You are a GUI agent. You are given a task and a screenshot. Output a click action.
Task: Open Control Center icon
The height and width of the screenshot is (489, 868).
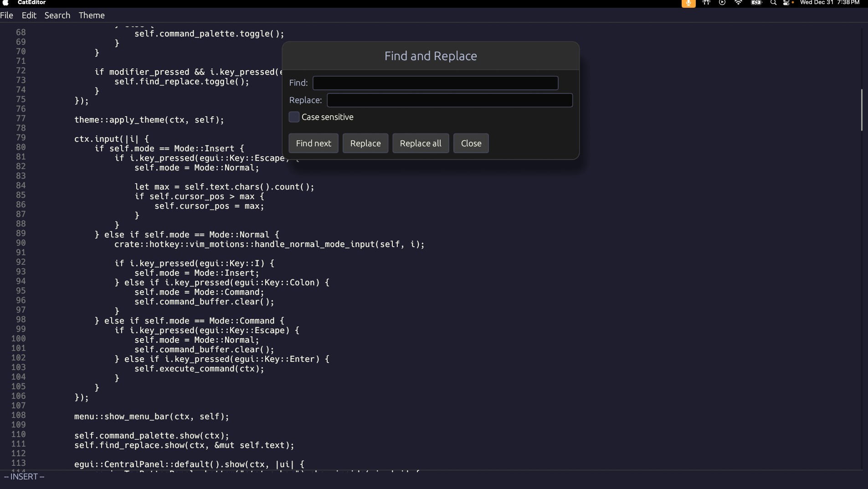(x=786, y=3)
